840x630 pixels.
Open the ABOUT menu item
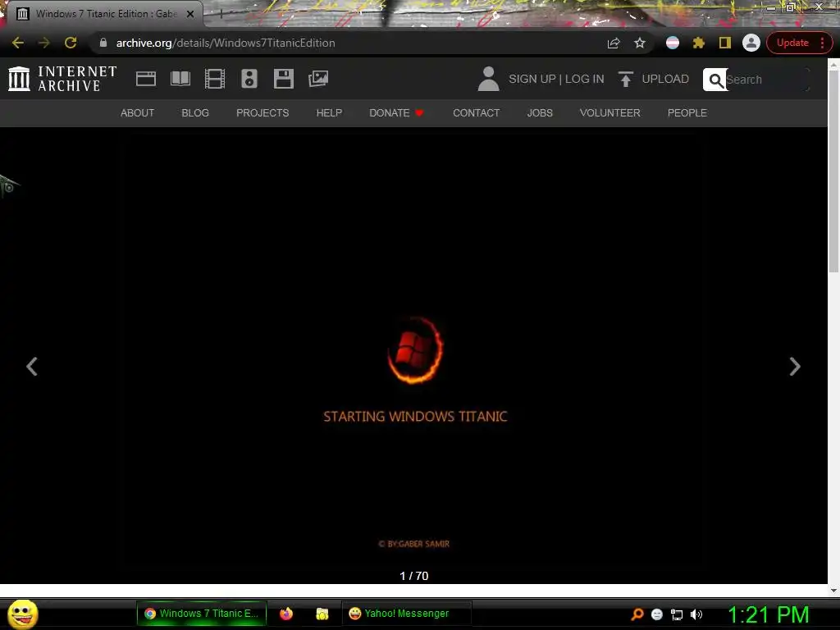[x=137, y=113]
